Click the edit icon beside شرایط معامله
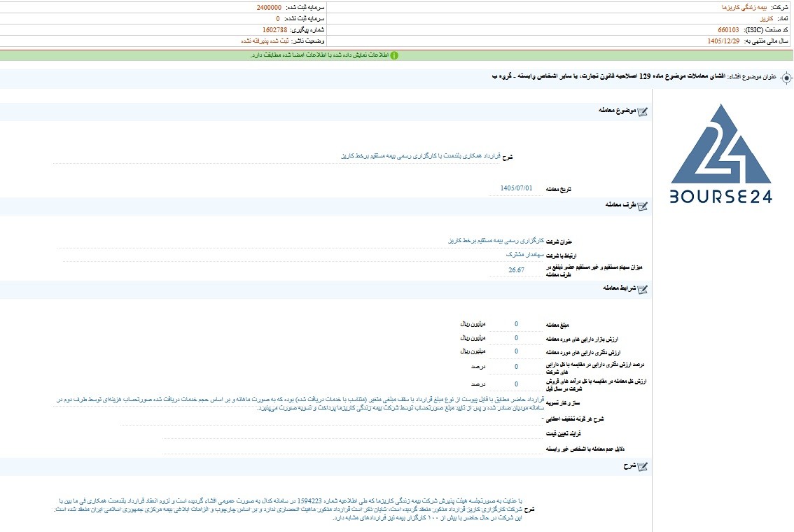The width and height of the screenshot is (794, 532). (642, 289)
